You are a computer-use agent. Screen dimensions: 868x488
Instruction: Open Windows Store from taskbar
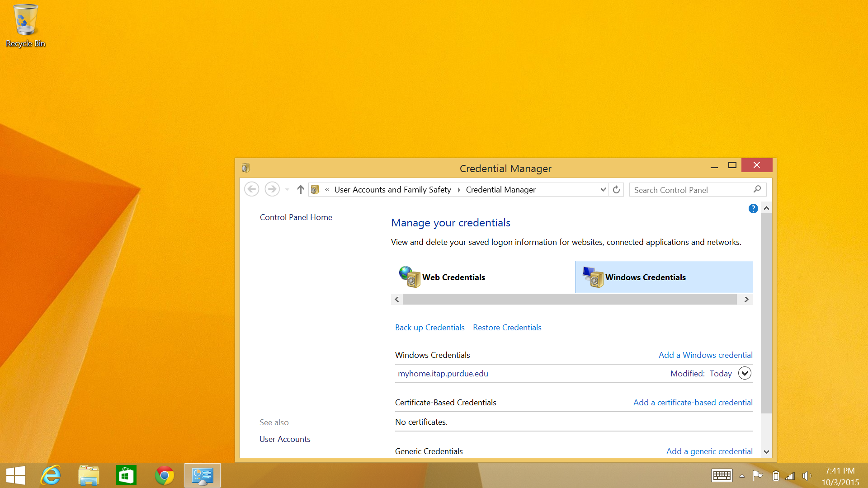click(x=126, y=476)
